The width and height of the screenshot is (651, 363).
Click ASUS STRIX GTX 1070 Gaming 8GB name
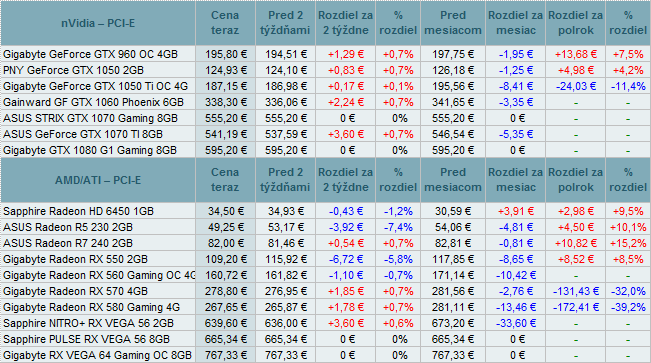[90, 118]
